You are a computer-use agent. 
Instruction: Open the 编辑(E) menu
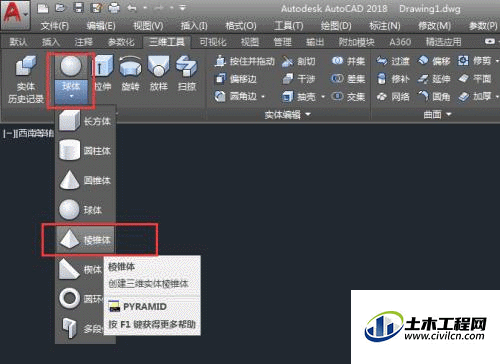[x=101, y=26]
